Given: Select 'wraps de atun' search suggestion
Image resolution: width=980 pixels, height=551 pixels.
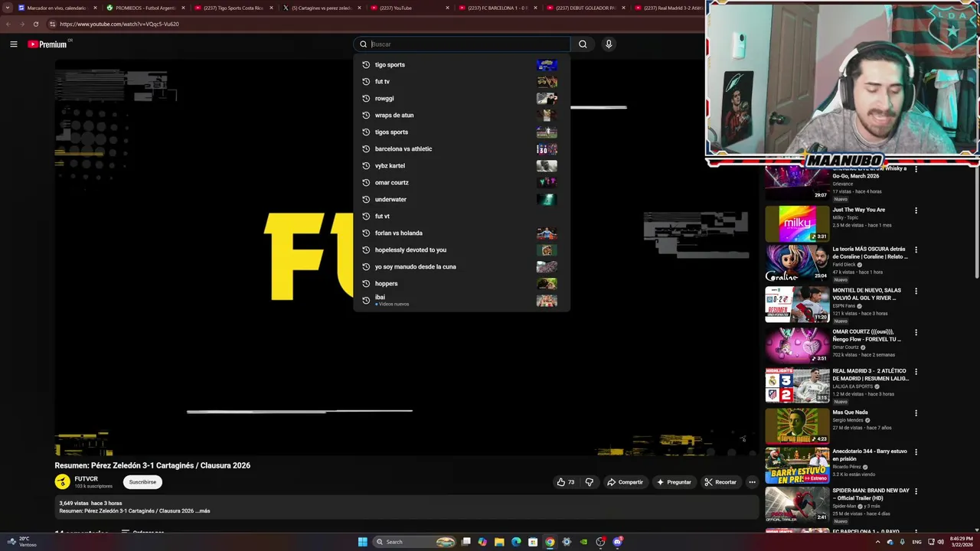Looking at the screenshot, I should point(461,116).
